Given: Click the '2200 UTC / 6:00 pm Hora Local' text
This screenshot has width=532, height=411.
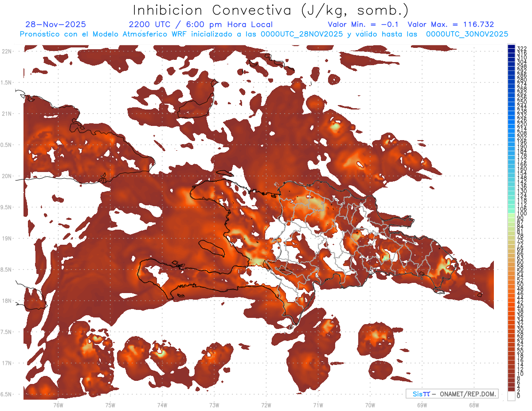Looking at the screenshot, I should pos(201,24).
